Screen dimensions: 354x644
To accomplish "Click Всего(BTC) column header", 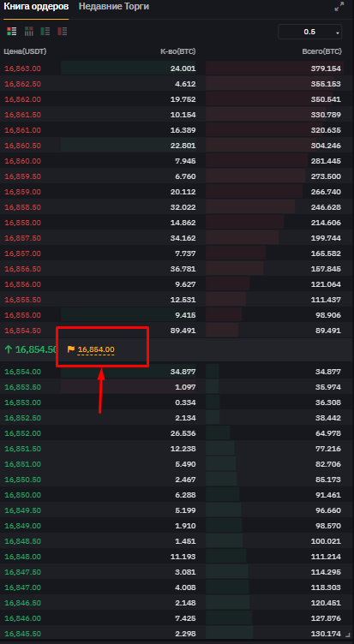I will (x=321, y=51).
